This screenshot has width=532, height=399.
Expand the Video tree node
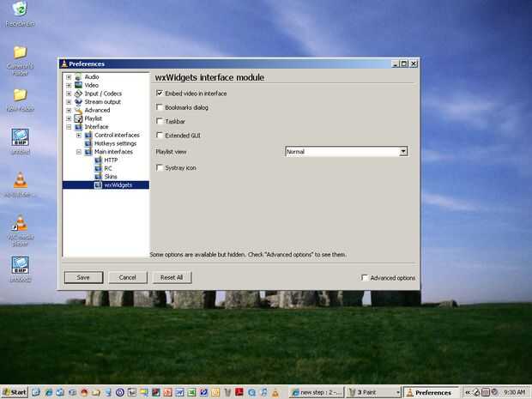69,85
